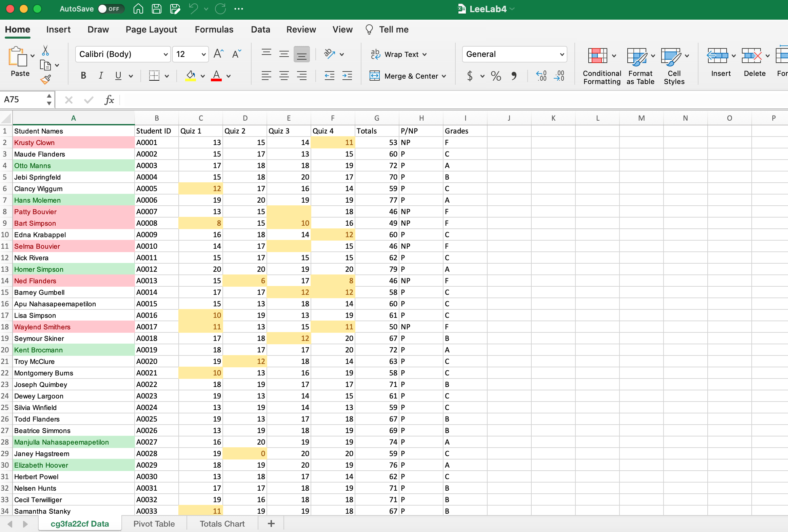Click the Save floppy disk icon
This screenshot has width=788, height=532.
pos(157,9)
